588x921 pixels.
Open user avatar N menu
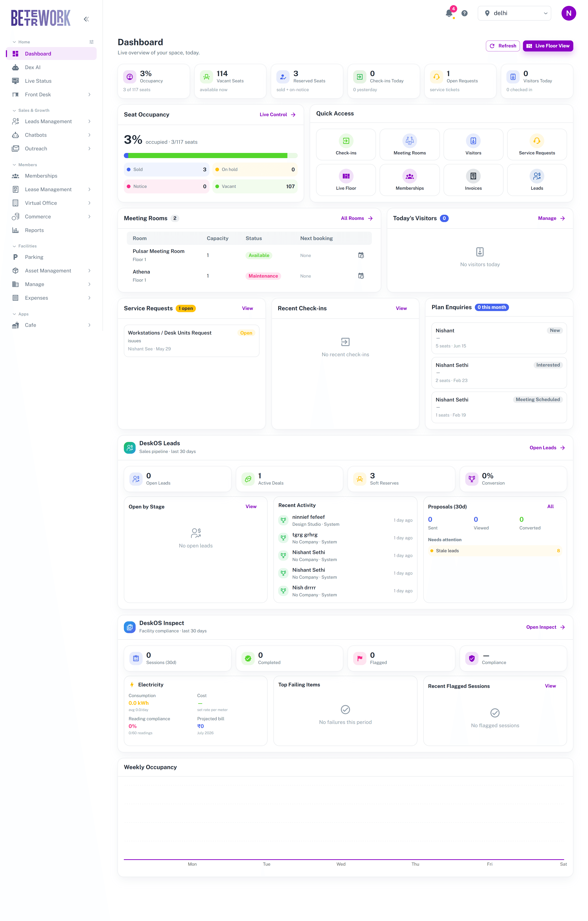pyautogui.click(x=569, y=13)
